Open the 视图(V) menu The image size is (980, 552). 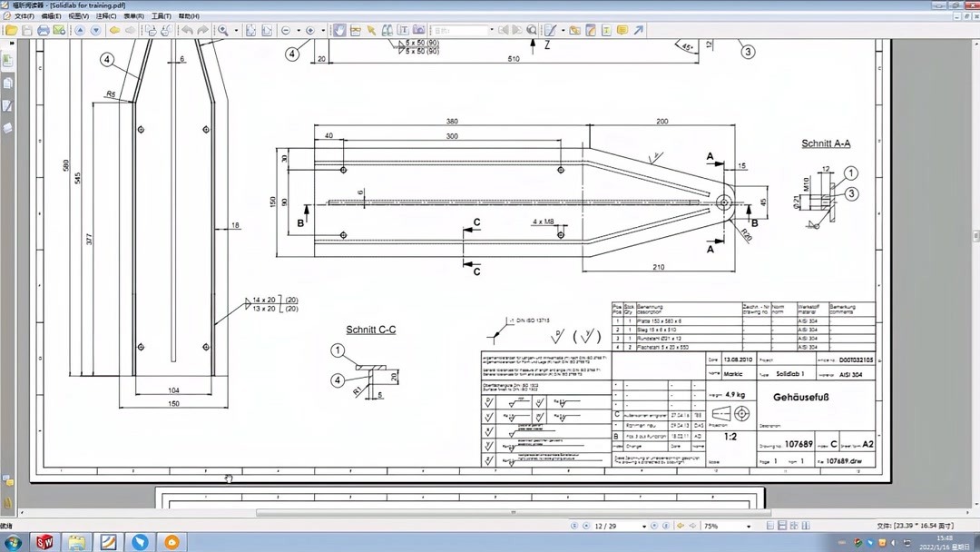tap(78, 15)
